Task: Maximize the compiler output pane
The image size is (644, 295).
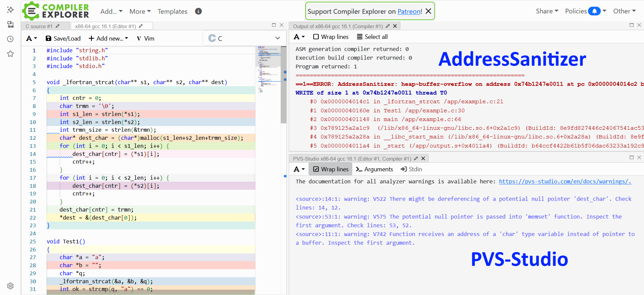Action: [x=632, y=25]
